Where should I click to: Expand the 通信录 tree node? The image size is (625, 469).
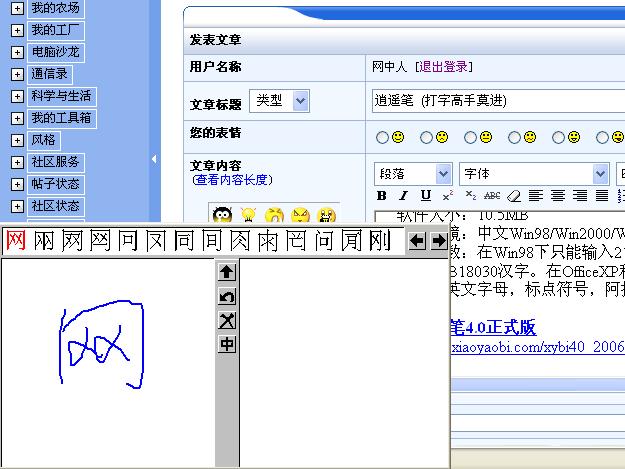click(17, 74)
